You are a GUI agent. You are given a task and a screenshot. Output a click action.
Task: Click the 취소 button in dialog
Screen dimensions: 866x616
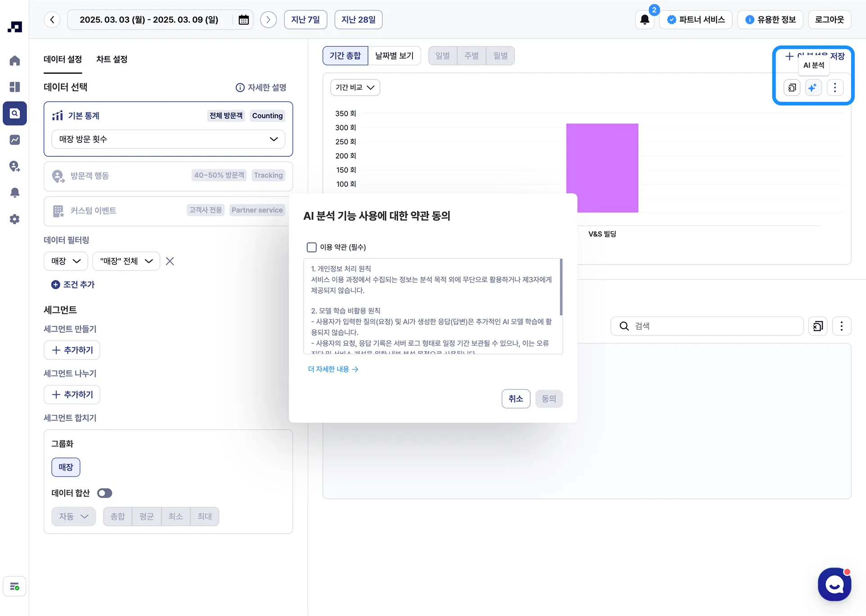point(516,399)
